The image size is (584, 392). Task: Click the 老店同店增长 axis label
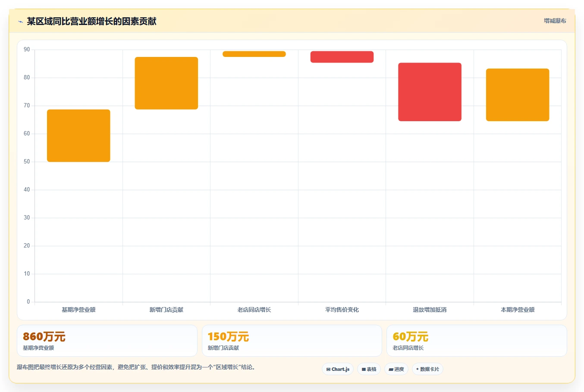pyautogui.click(x=254, y=310)
